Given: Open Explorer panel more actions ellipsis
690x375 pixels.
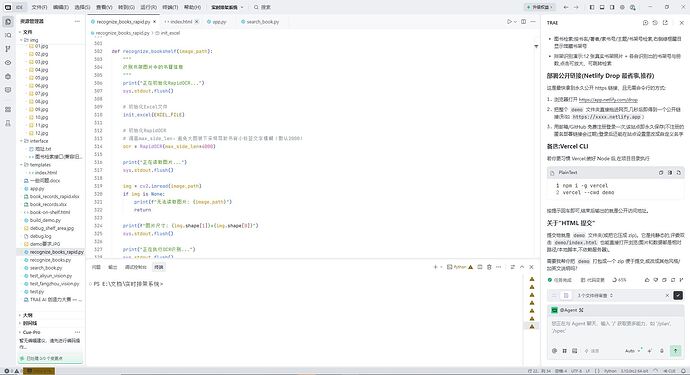Looking at the screenshot, I should pos(77,21).
